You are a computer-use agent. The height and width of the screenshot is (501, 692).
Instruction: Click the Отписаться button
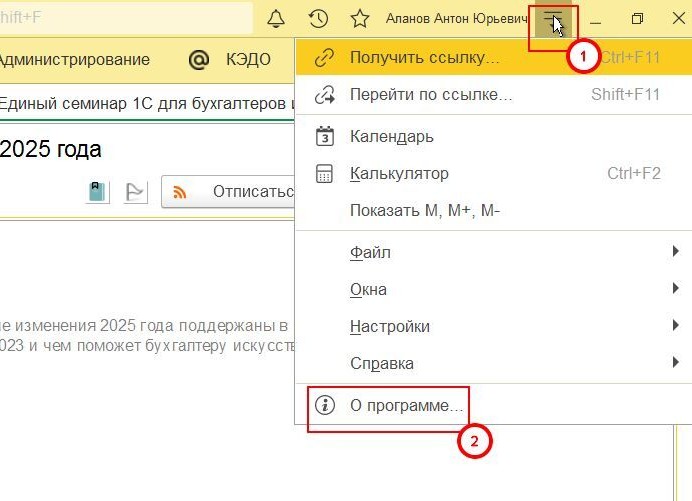pos(228,192)
